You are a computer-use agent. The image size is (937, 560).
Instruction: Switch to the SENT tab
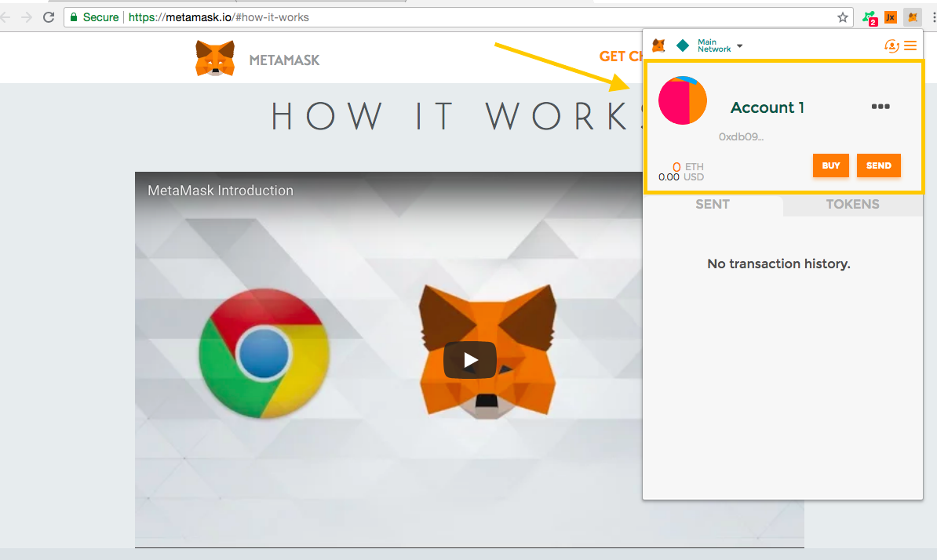[x=713, y=204]
